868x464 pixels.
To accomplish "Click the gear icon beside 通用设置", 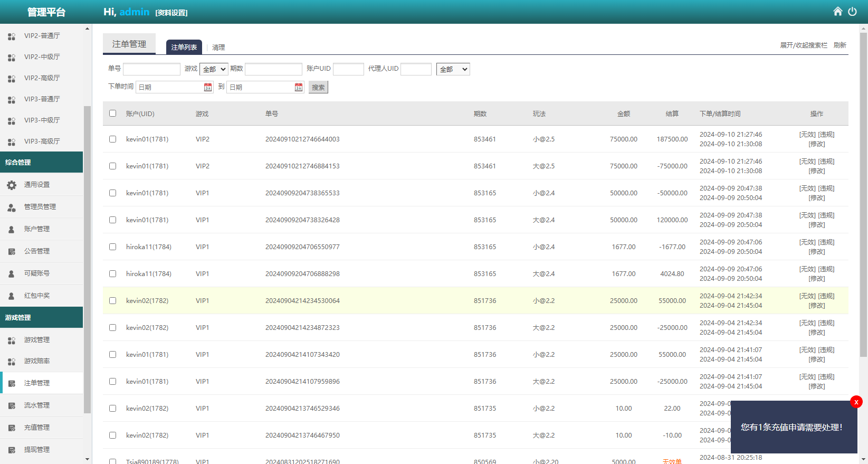I will pos(12,185).
